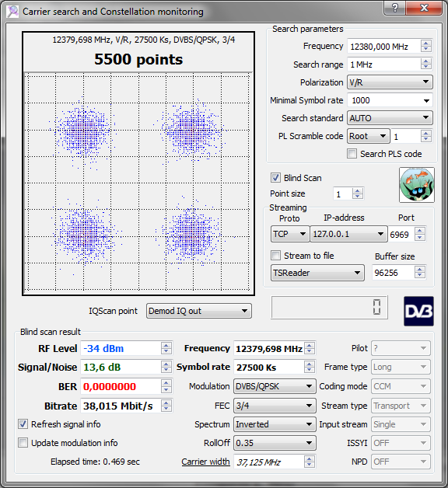Screen dimensions: 448x488
Task: Click the Carrier width stepper arrows
Action: (x=310, y=462)
